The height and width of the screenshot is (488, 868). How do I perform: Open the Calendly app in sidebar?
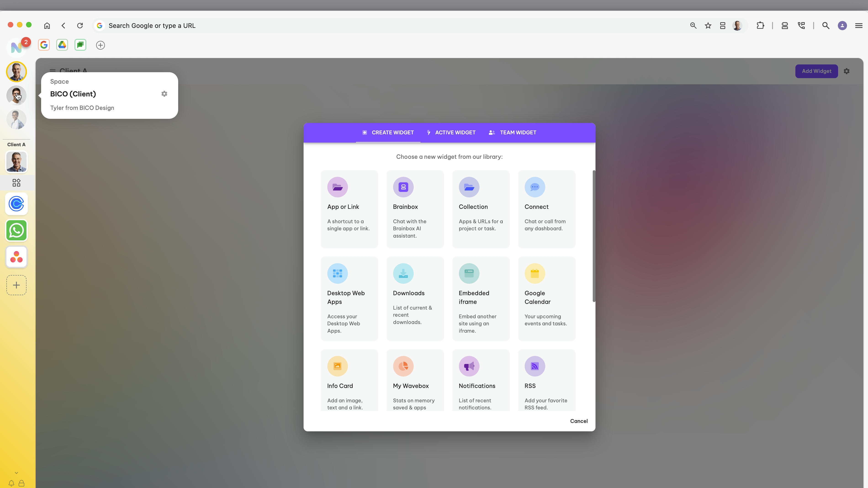tap(16, 204)
